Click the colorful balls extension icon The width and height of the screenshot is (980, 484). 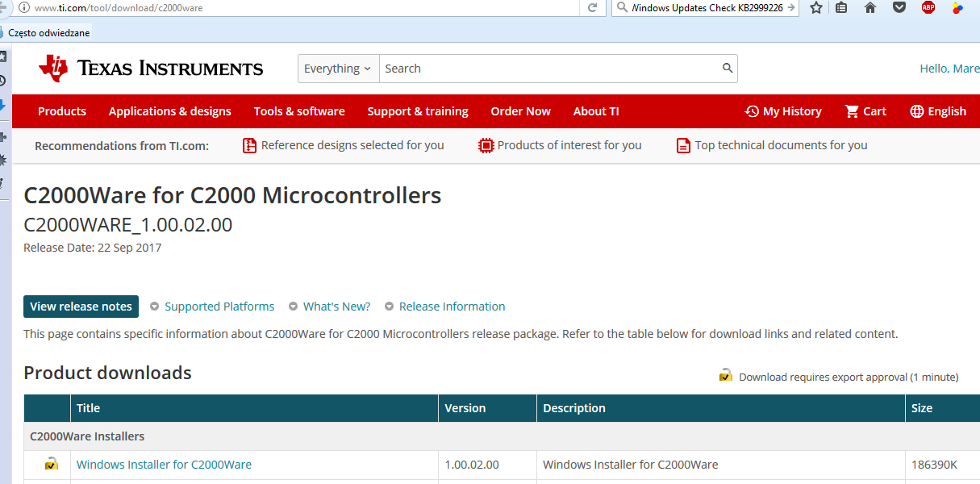[x=957, y=7]
